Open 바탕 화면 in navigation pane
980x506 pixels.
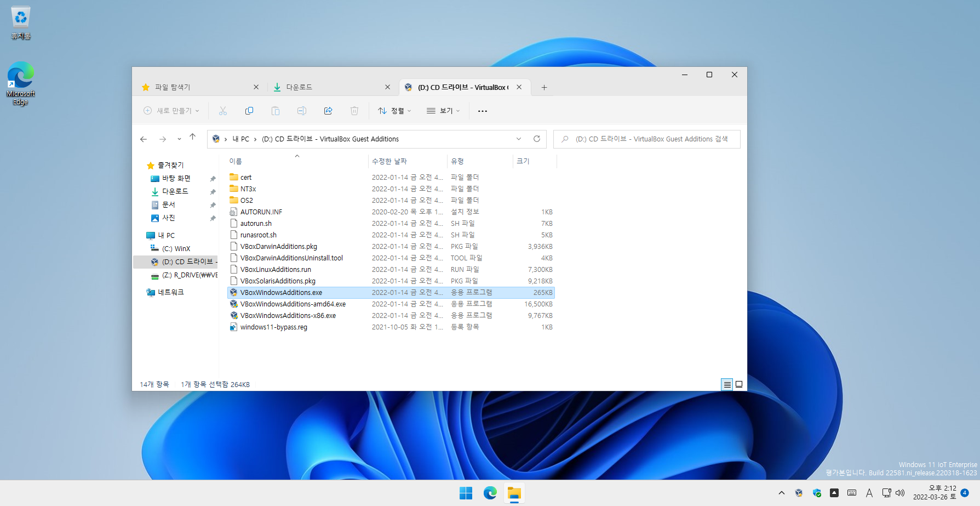pos(176,178)
